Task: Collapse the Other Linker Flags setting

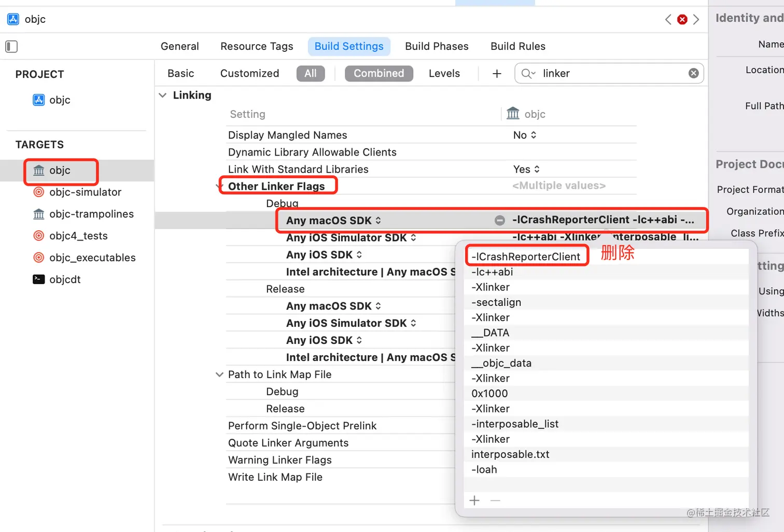Action: pos(220,186)
